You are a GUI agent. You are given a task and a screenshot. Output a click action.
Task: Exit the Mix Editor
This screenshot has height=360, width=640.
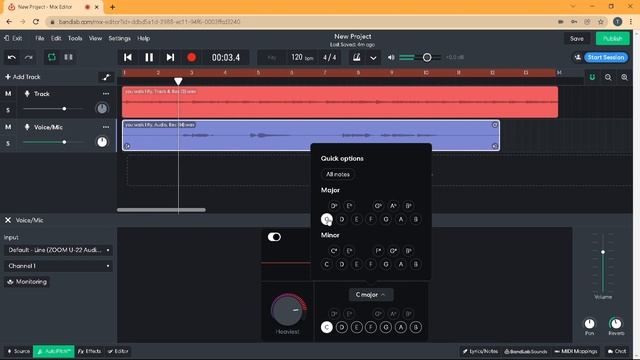[x=13, y=38]
